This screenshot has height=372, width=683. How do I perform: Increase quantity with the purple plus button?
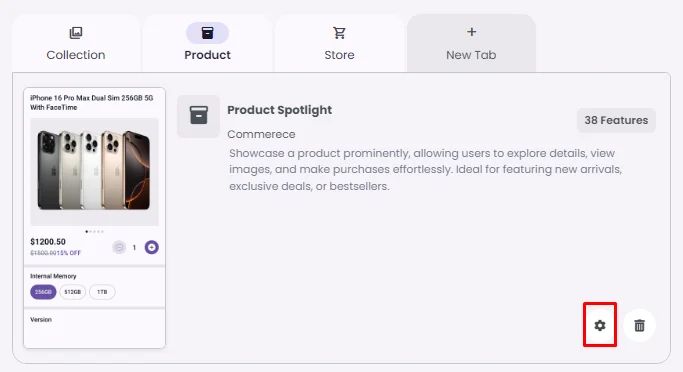click(152, 247)
